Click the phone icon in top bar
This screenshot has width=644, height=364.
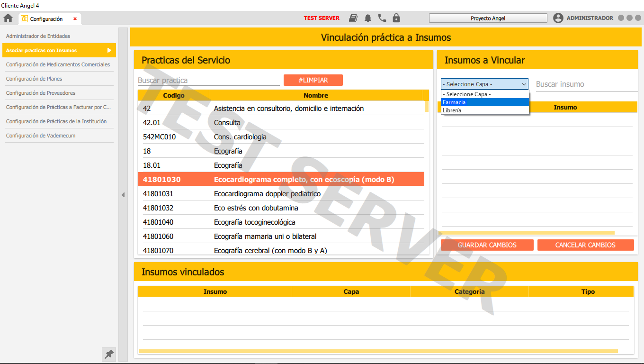pyautogui.click(x=382, y=18)
